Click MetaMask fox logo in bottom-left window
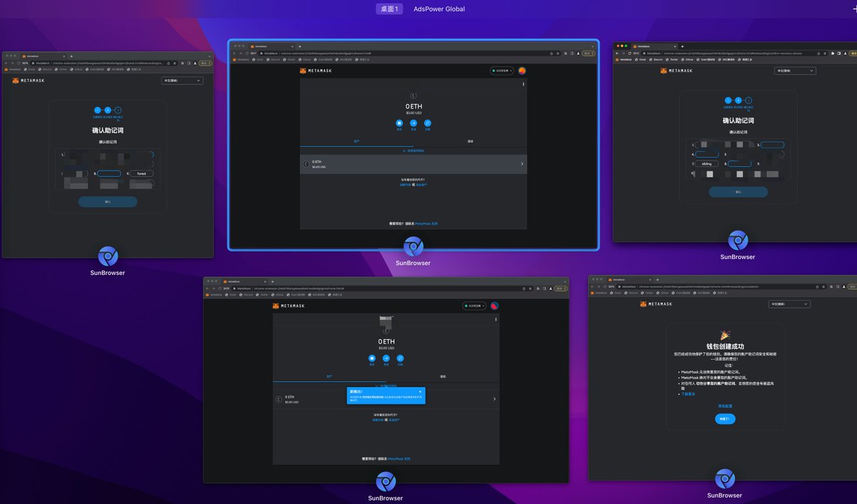This screenshot has height=504, width=857. click(275, 306)
